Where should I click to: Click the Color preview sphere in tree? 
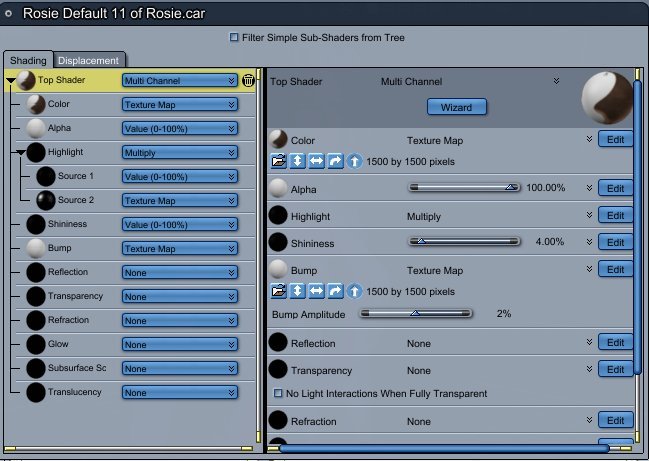coord(36,104)
